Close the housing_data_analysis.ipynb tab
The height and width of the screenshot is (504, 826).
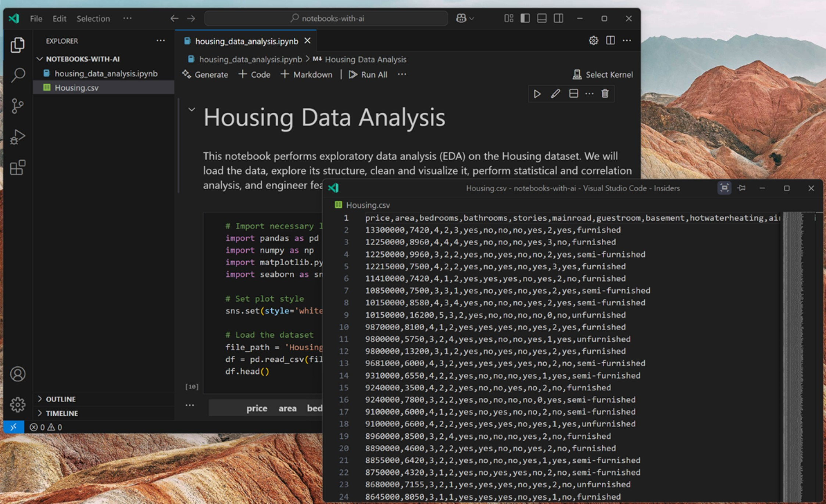coord(307,41)
